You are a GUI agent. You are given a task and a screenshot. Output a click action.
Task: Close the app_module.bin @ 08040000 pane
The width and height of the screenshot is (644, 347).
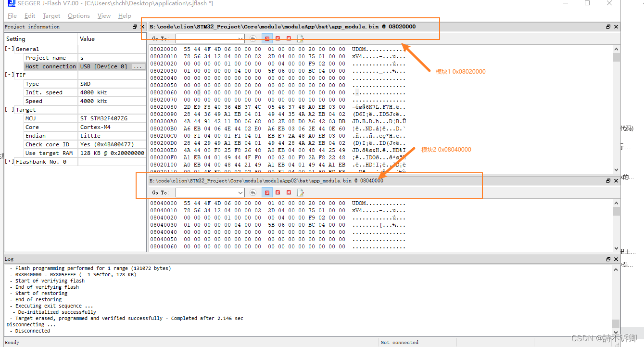616,180
